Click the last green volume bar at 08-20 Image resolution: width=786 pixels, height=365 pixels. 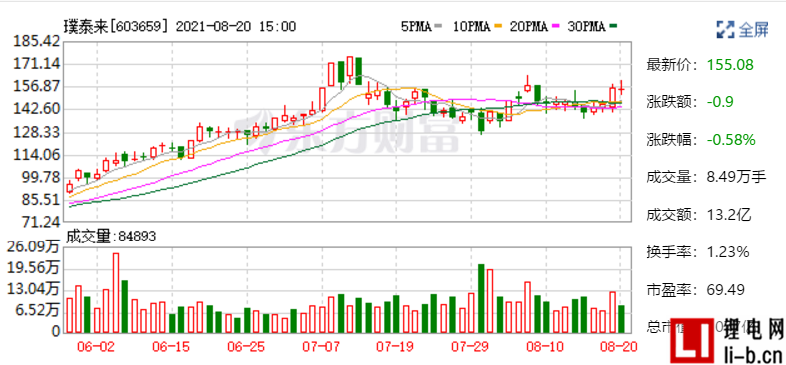[x=622, y=319]
